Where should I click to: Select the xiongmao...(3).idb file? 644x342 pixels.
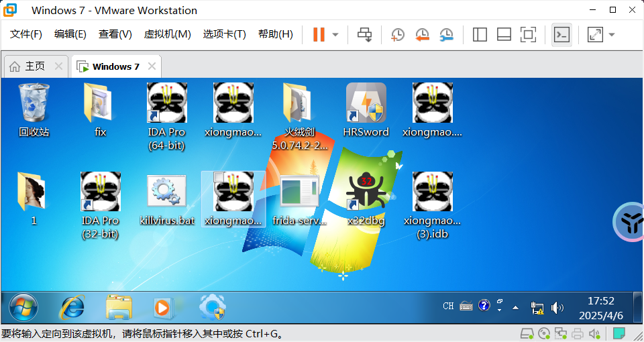click(x=432, y=205)
